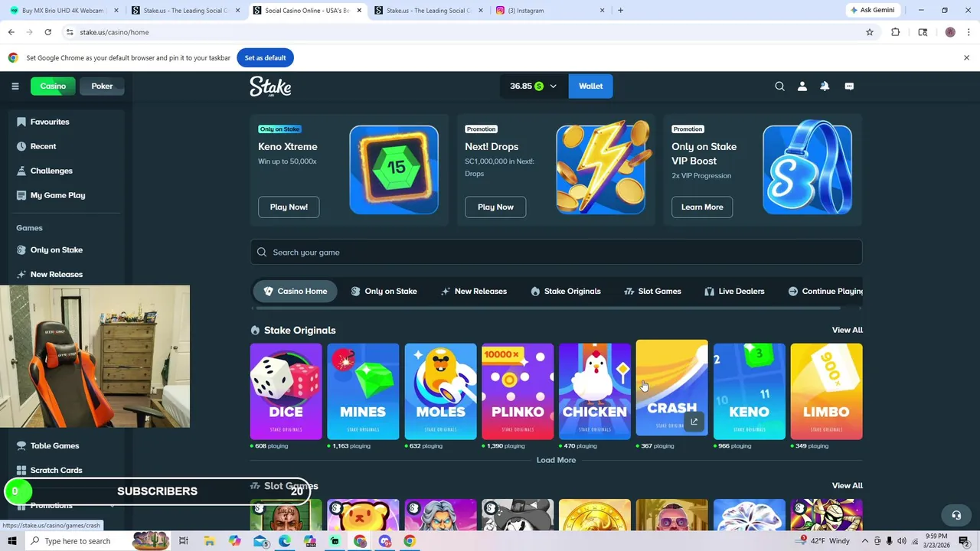Bookmark this page with star icon
The height and width of the screenshot is (551, 980).
[870, 32]
